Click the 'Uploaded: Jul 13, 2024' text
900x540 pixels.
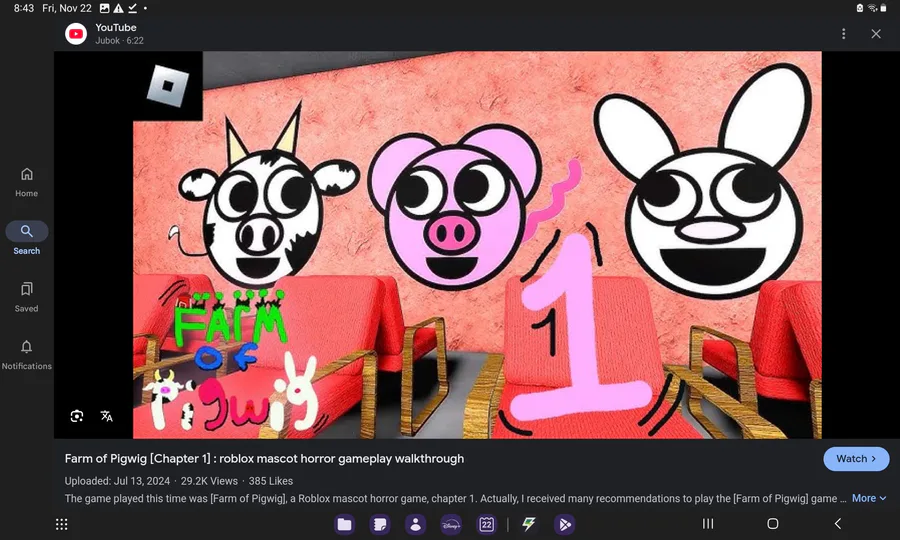click(117, 481)
